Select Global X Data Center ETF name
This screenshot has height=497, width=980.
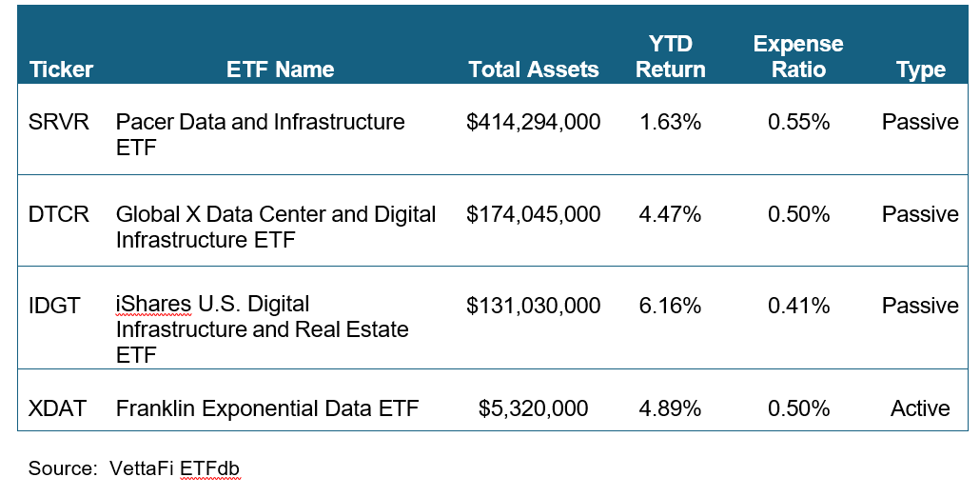[276, 227]
